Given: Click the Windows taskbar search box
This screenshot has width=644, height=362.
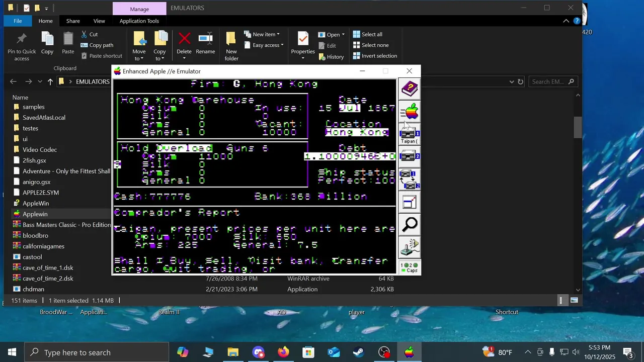Looking at the screenshot, I should pyautogui.click(x=97, y=352).
